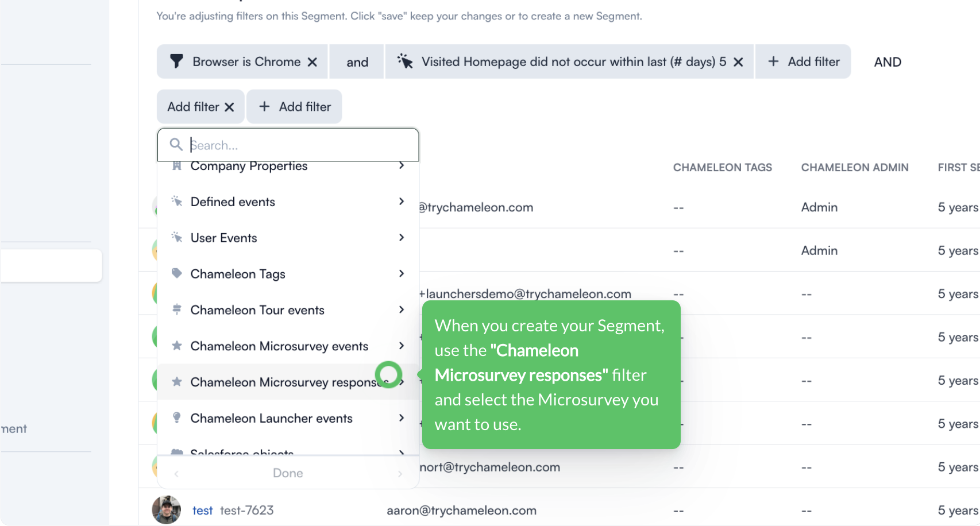
Task: Expand chevron beside Chameleon Microsurvey events
Action: (402, 346)
